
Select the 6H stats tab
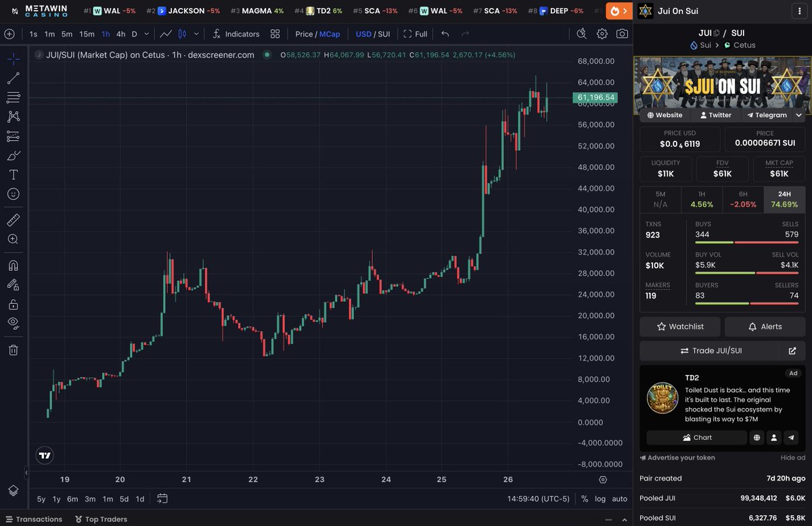coord(743,199)
